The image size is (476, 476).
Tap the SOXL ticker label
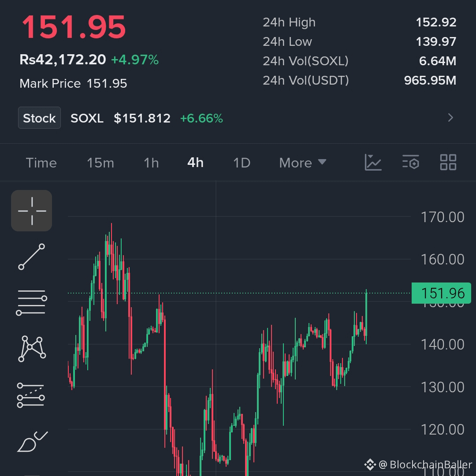(x=87, y=119)
